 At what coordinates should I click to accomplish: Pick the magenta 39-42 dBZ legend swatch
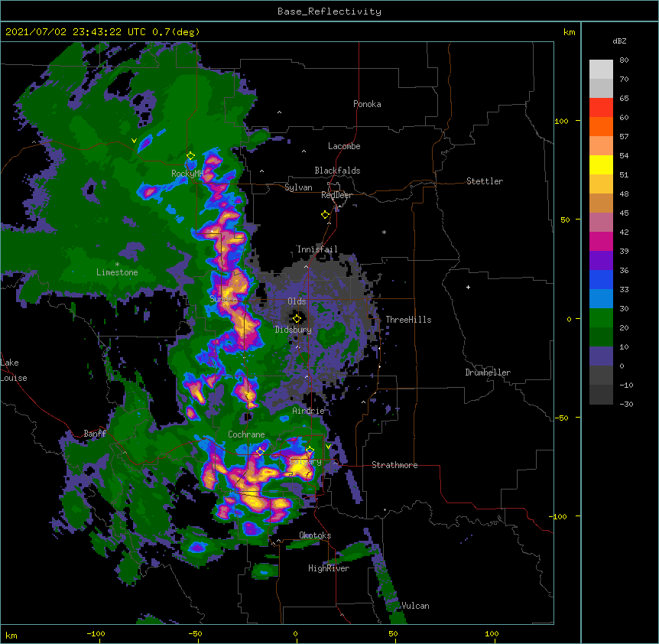point(601,242)
